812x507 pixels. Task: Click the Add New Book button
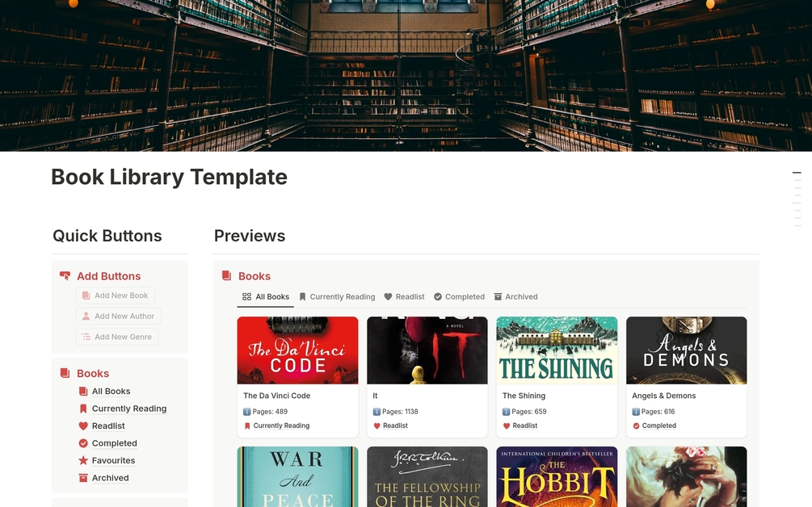point(116,295)
